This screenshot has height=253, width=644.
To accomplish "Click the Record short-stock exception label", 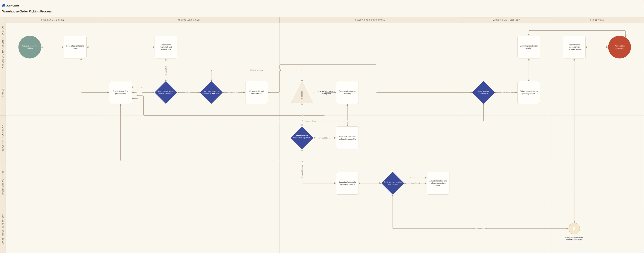I will [327, 92].
